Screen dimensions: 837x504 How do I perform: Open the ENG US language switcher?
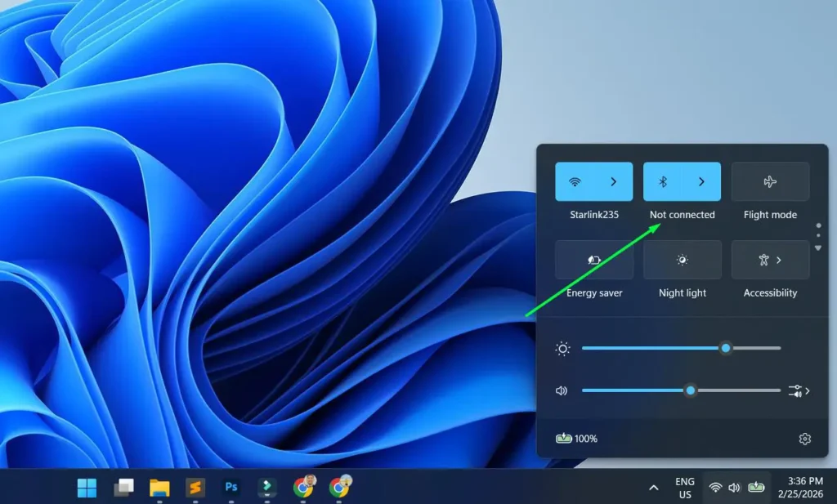pyautogui.click(x=684, y=487)
